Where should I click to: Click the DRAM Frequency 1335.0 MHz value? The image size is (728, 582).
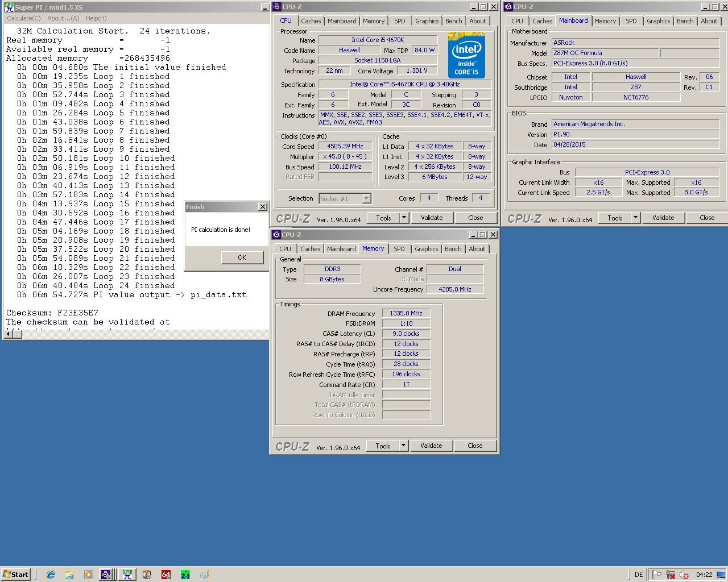point(406,313)
